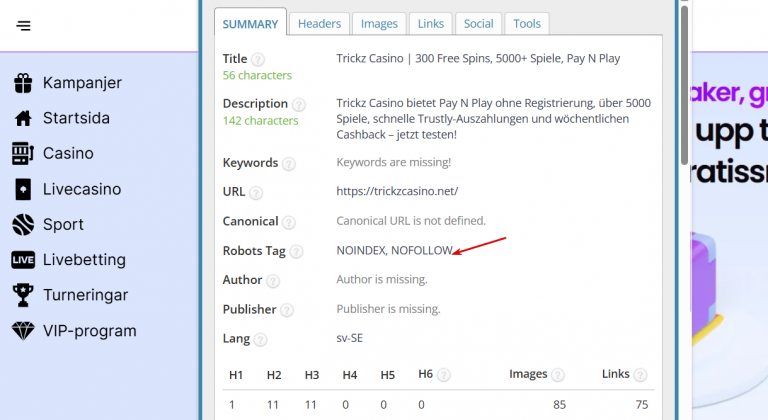This screenshot has width=768, height=420.
Task: Open Livebetting in the sidebar
Action: 84,260
